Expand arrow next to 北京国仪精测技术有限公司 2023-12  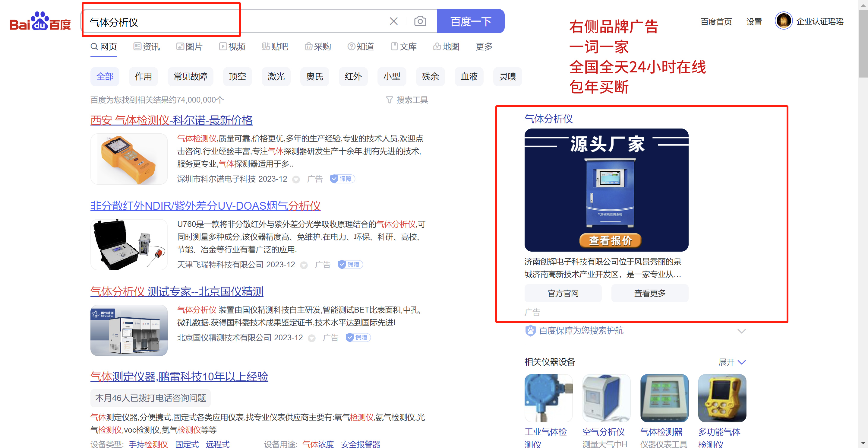[312, 338]
